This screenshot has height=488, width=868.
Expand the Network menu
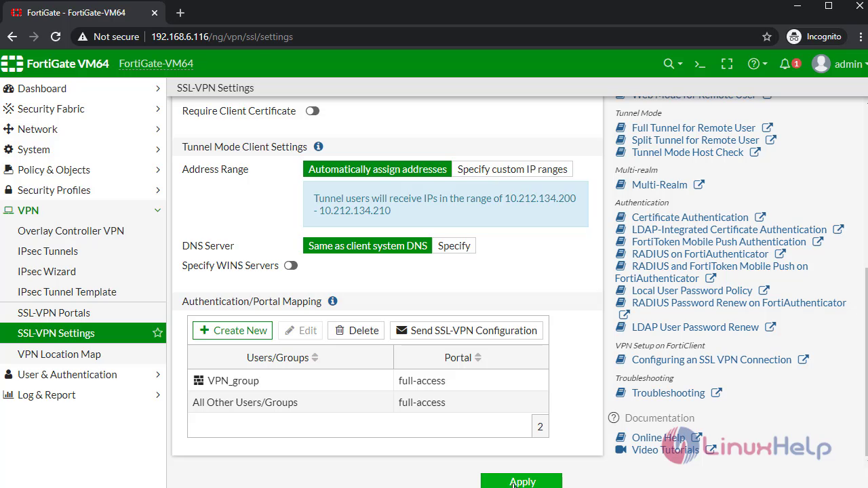[157, 129]
